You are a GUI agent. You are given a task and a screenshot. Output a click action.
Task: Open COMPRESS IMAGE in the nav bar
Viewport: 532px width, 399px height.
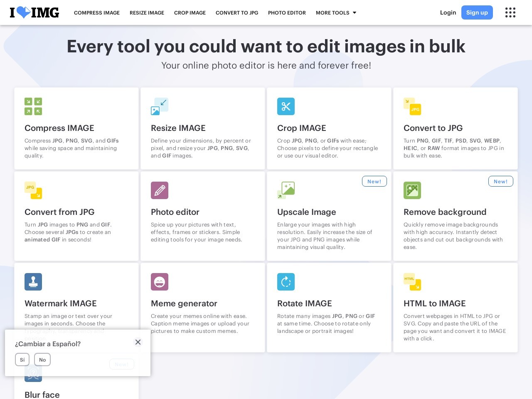(x=97, y=13)
